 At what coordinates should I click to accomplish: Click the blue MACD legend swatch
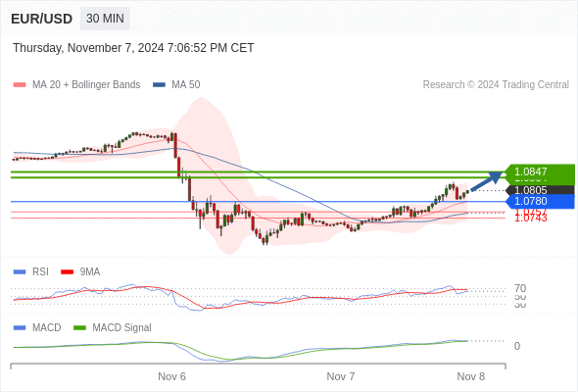(x=20, y=328)
